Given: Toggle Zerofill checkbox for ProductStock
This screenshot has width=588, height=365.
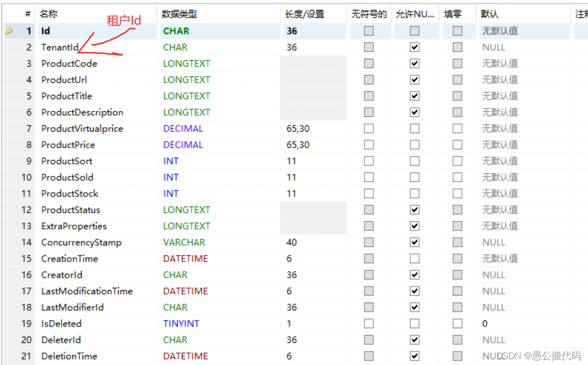Looking at the screenshot, I should pyautogui.click(x=457, y=194).
